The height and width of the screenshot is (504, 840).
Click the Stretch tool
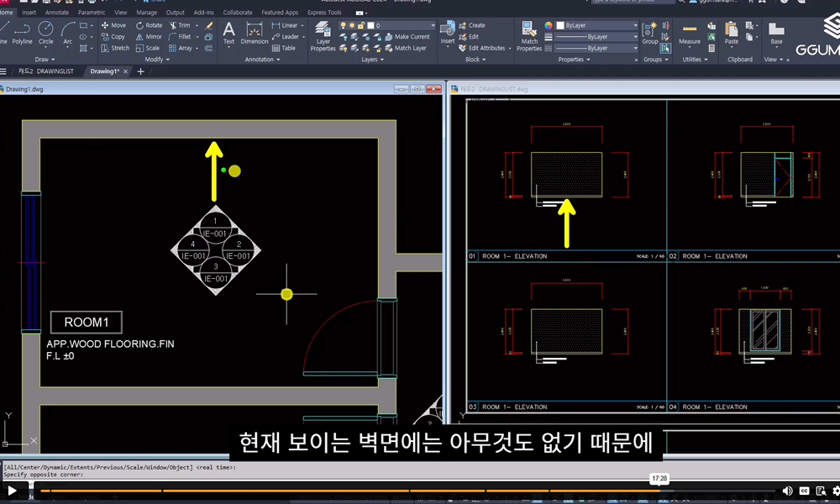pos(115,48)
